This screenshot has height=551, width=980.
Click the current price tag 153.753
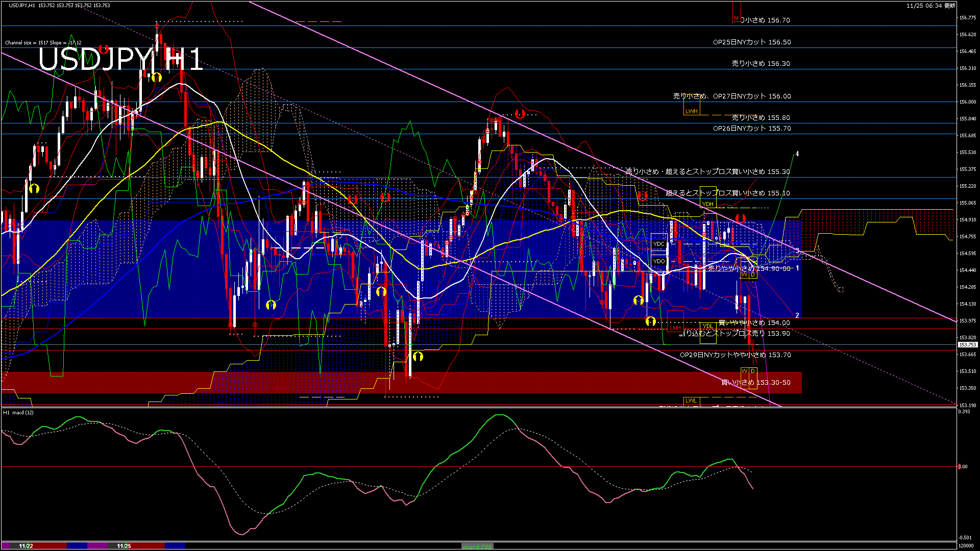point(967,345)
